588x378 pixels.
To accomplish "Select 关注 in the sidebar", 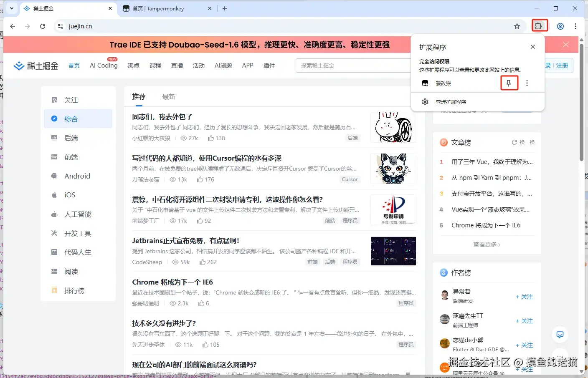I will (x=78, y=100).
